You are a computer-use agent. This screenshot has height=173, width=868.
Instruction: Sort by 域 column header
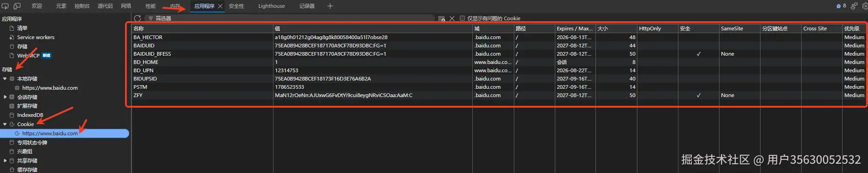[x=493, y=29]
